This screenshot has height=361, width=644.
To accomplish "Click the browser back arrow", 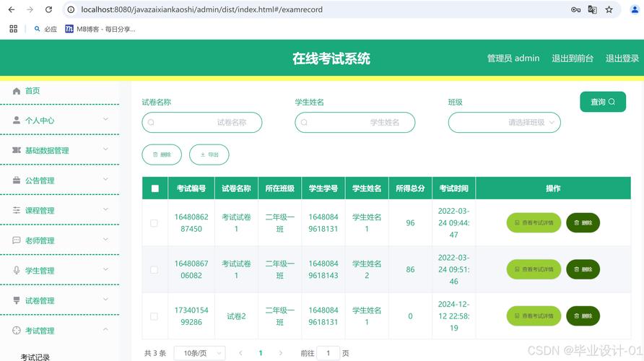I will click(11, 9).
